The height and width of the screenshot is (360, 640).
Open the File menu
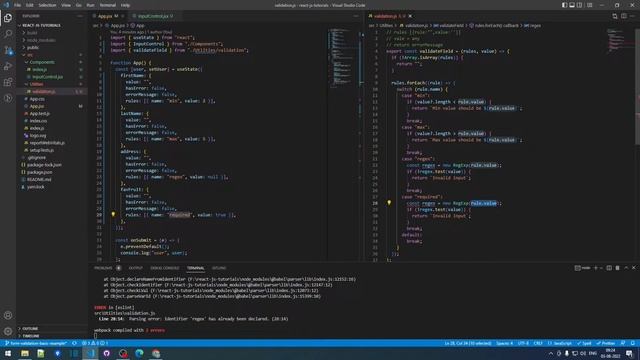click(18, 5)
